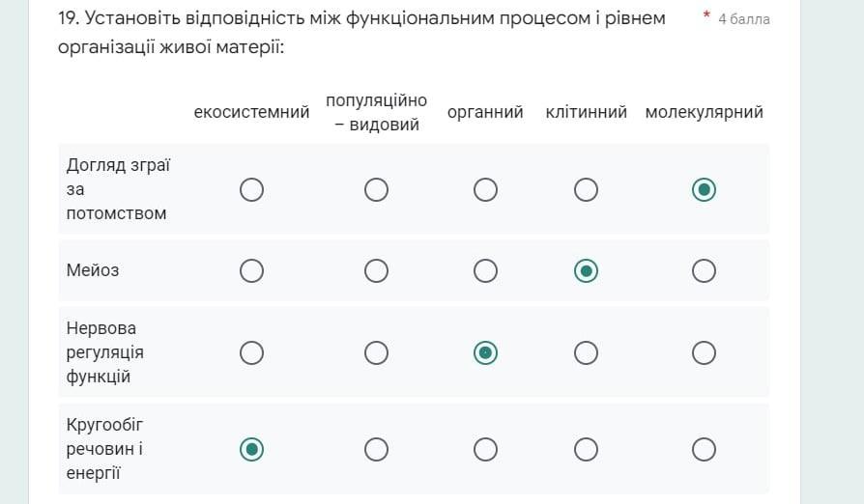Select екосистемний for Нервова регуляція функцій
The image size is (864, 504).
252,352
